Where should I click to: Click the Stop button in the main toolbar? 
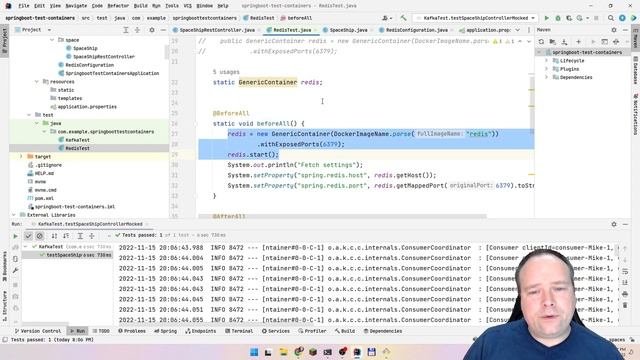click(x=596, y=18)
